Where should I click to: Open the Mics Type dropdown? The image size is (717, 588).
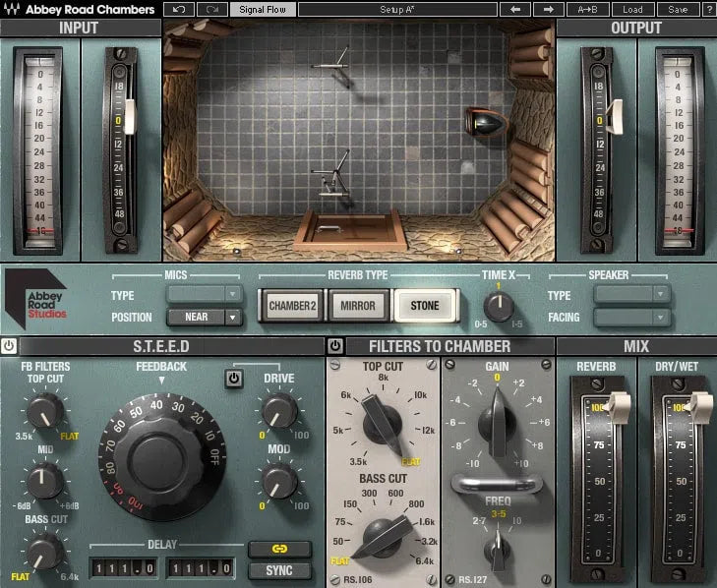[x=204, y=293]
